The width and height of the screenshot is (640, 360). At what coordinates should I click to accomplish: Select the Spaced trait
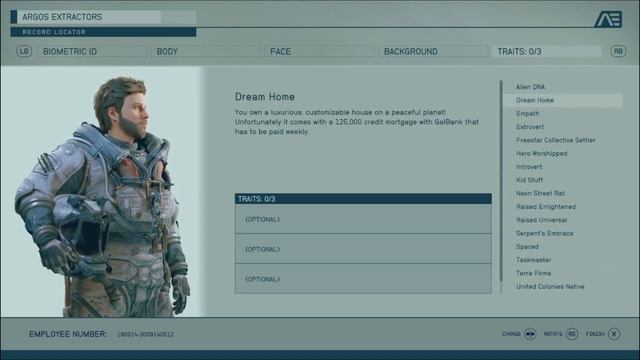[527, 247]
